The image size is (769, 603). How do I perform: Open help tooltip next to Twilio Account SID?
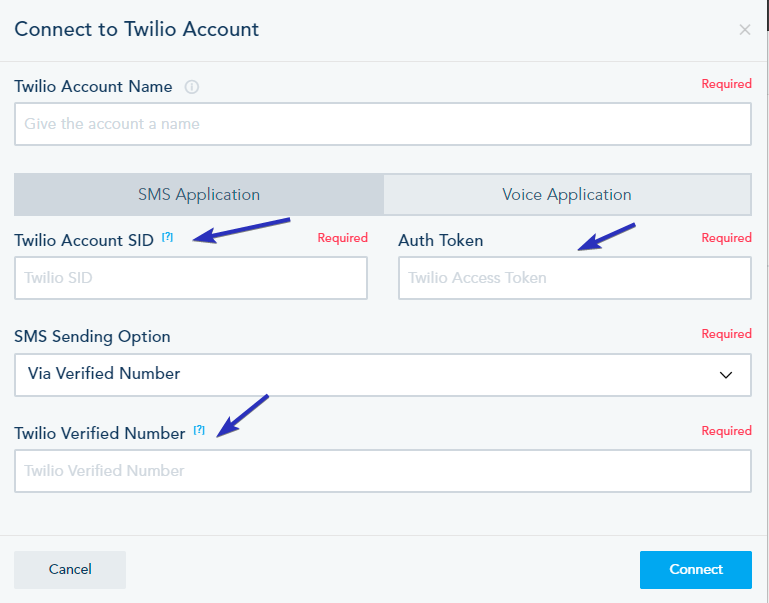(167, 238)
